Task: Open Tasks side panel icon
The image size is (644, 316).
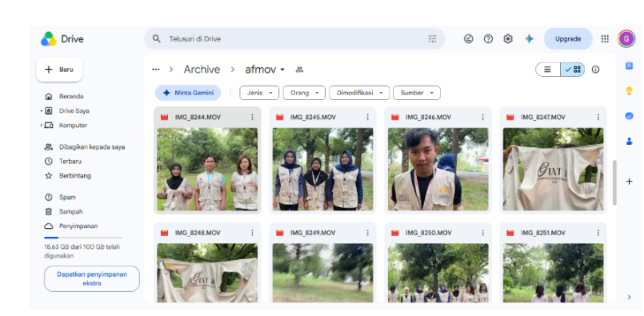Action: 629,116
